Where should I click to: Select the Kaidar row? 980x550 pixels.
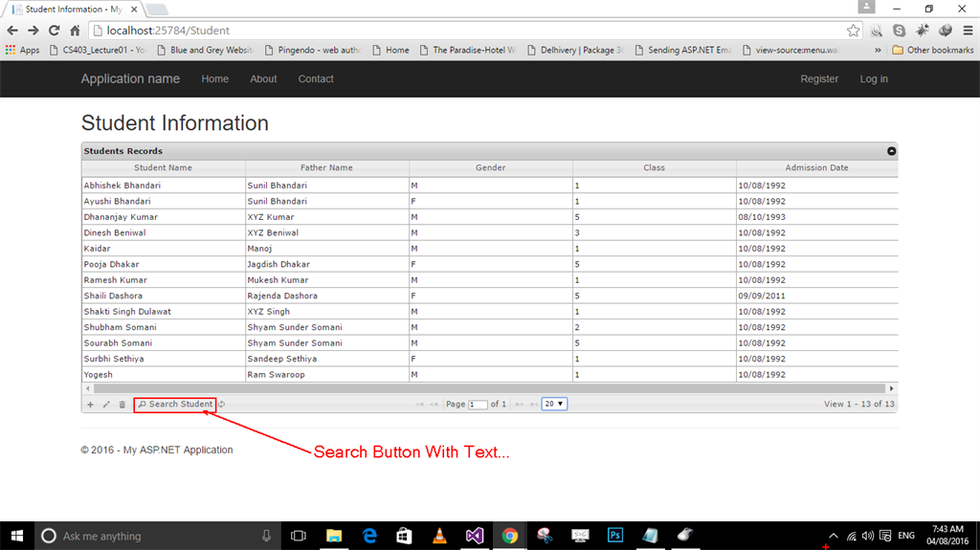point(489,248)
